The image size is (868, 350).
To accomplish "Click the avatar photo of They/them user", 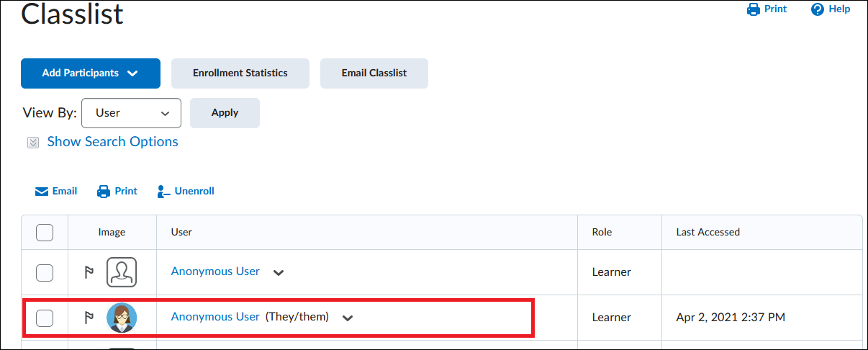I will [122, 318].
